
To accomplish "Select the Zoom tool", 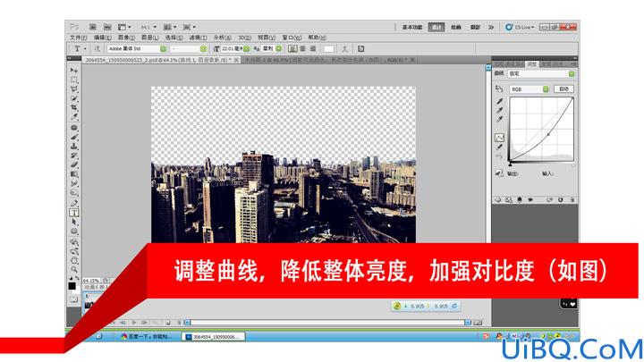I will click(74, 270).
